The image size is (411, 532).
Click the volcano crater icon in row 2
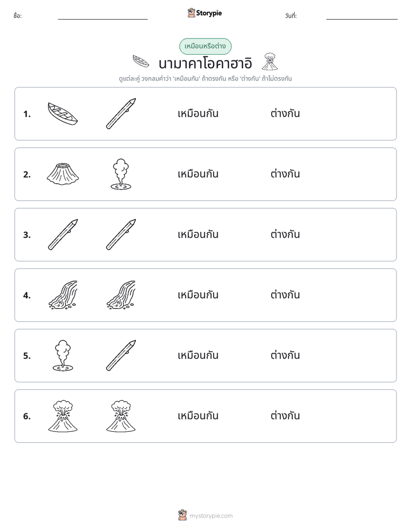[63, 174]
